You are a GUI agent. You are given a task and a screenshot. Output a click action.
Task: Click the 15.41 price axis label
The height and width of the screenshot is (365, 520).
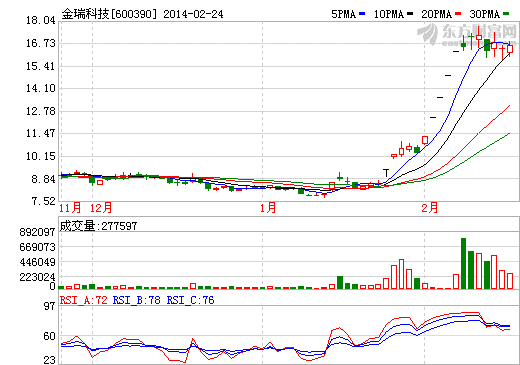tap(41, 66)
